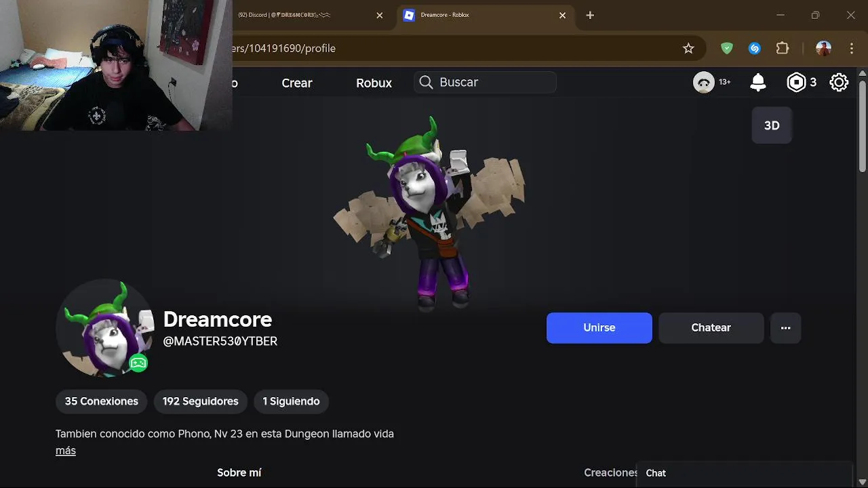View the 1 Siguiendo list
868x488 pixels.
coord(291,401)
